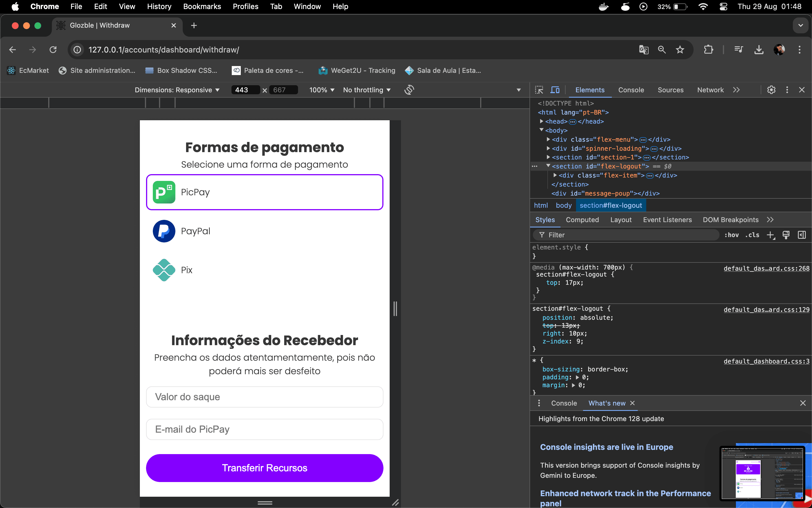Open the Layout tab
Viewport: 812px width, 508px height.
(621, 220)
